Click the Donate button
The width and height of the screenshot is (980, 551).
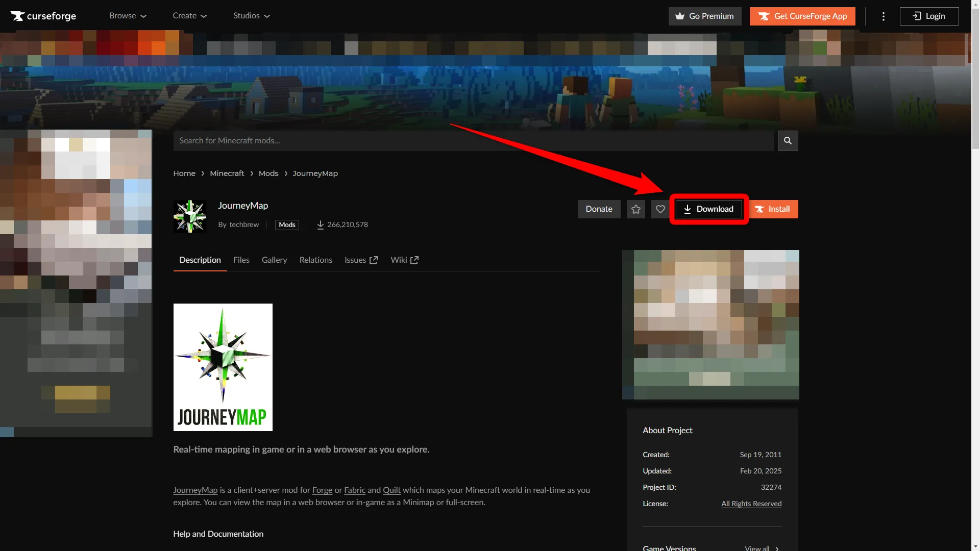(599, 209)
